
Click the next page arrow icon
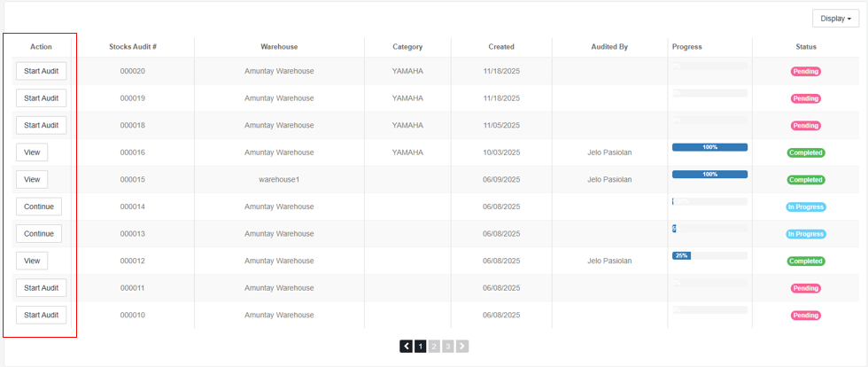click(462, 347)
